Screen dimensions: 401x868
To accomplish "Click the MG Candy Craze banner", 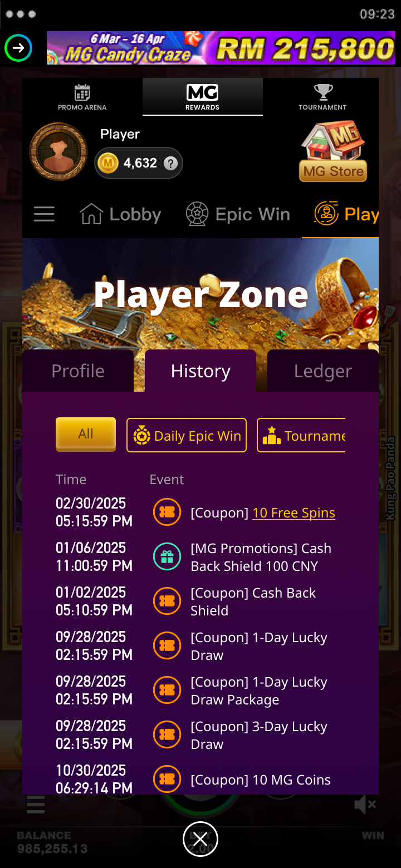I will pos(221,48).
